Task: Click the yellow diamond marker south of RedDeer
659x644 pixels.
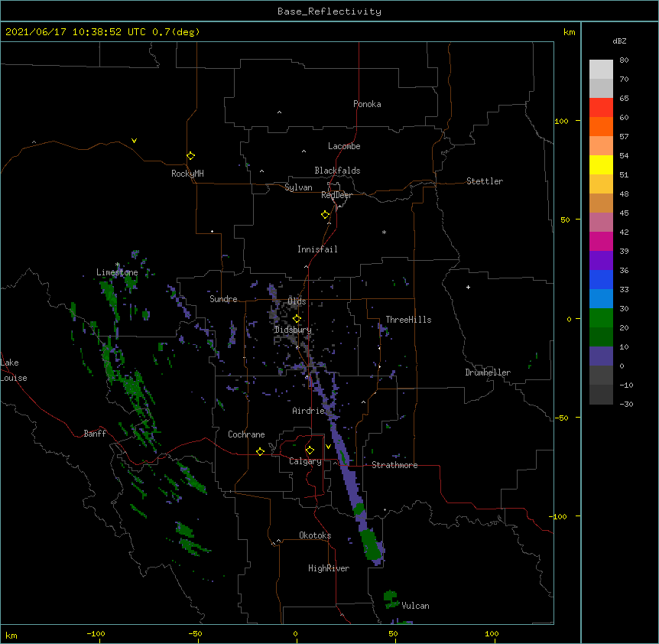Action: click(325, 215)
